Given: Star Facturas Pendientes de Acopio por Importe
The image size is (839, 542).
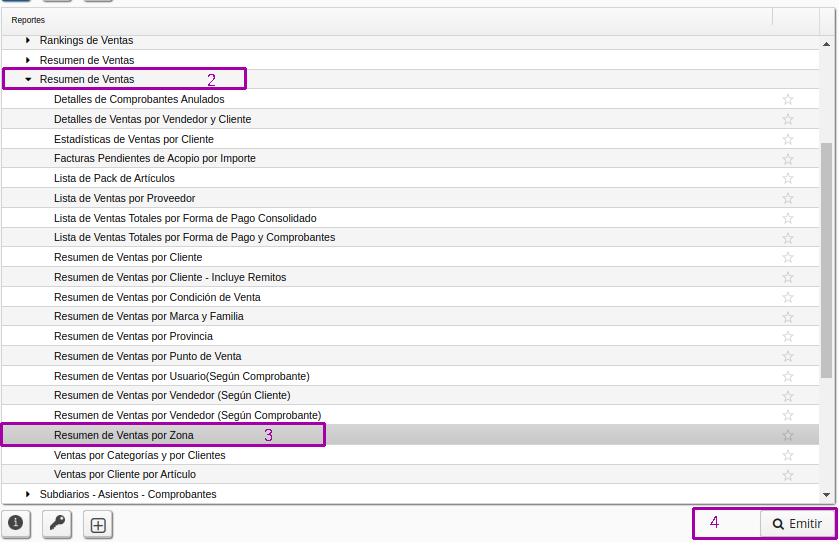Looking at the screenshot, I should [788, 159].
